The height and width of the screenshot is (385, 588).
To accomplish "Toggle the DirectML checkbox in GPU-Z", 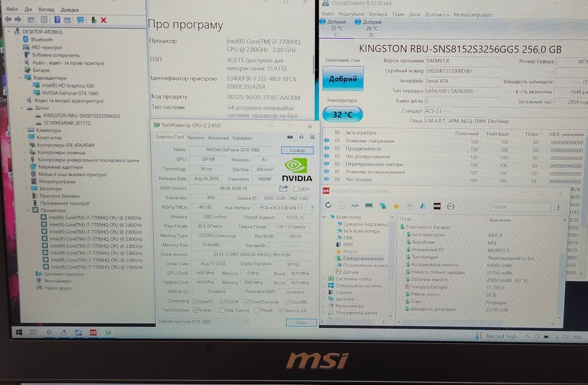I will tap(288, 302).
